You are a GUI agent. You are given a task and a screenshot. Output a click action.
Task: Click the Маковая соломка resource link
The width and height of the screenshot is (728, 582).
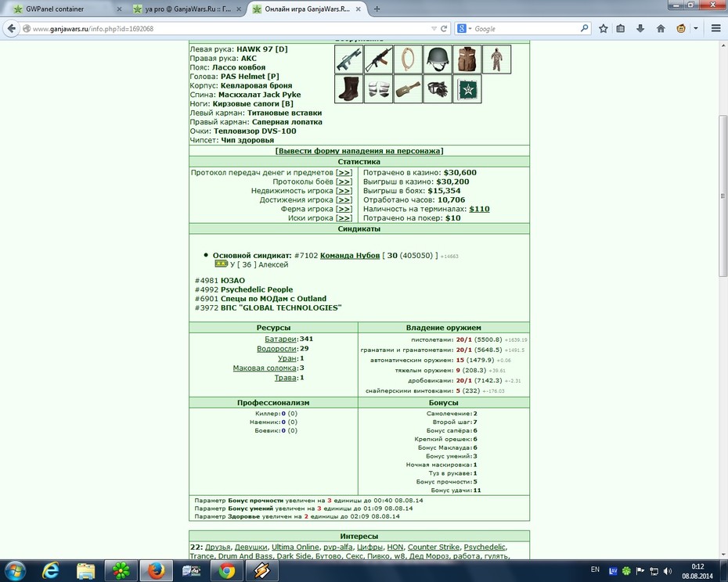265,368
